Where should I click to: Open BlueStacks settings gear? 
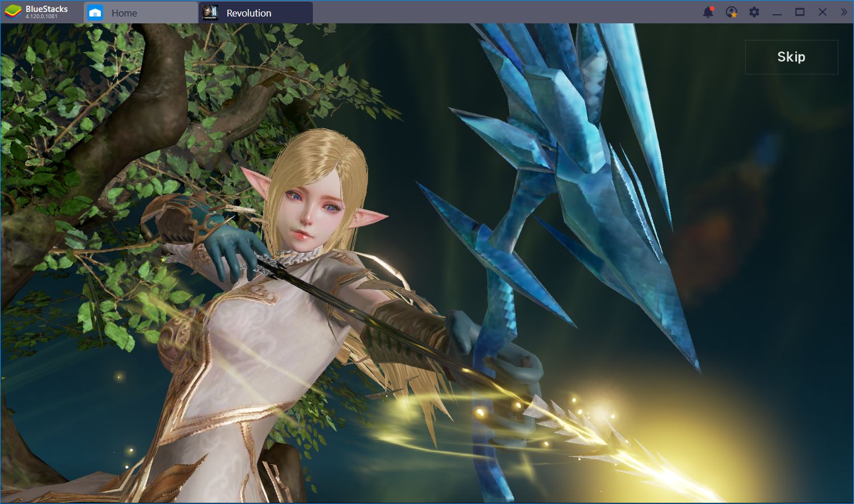point(754,12)
